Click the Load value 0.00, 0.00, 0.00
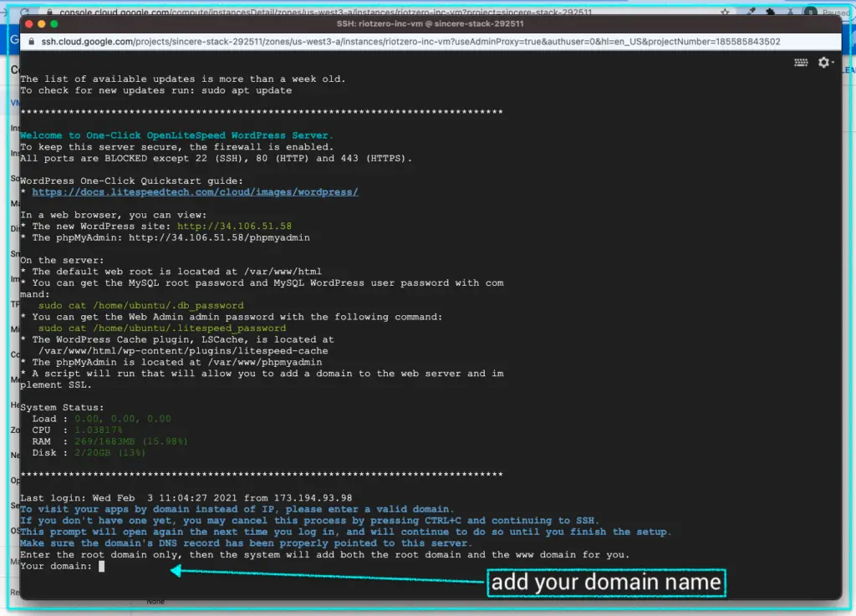The image size is (856, 616). pyautogui.click(x=123, y=419)
